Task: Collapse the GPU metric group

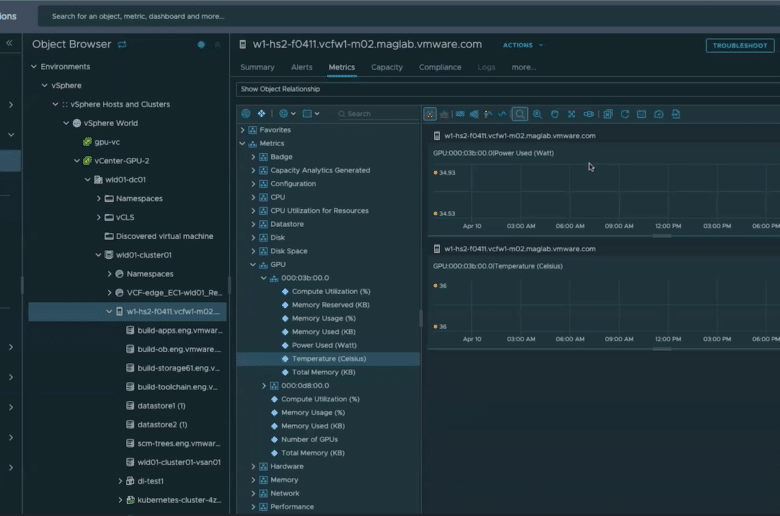Action: pyautogui.click(x=253, y=265)
